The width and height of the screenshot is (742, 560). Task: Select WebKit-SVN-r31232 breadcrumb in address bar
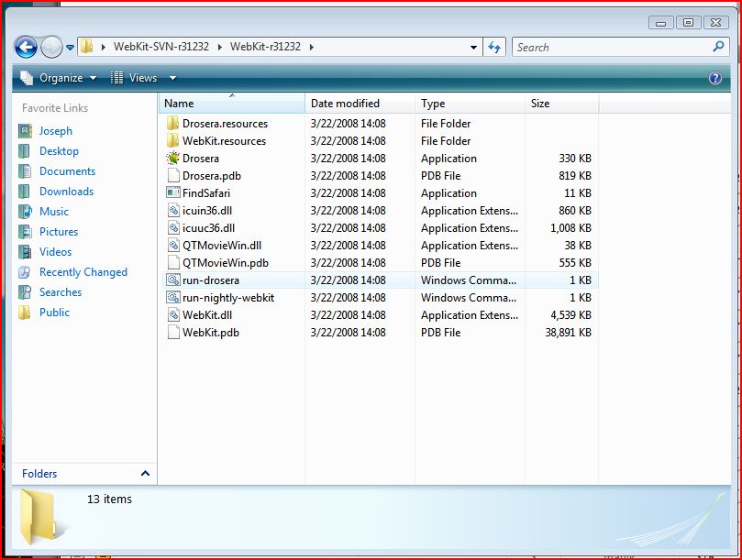coord(161,47)
